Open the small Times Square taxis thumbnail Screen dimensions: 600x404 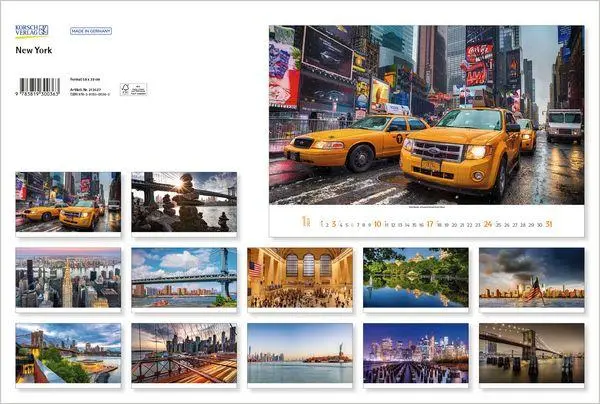click(x=68, y=202)
